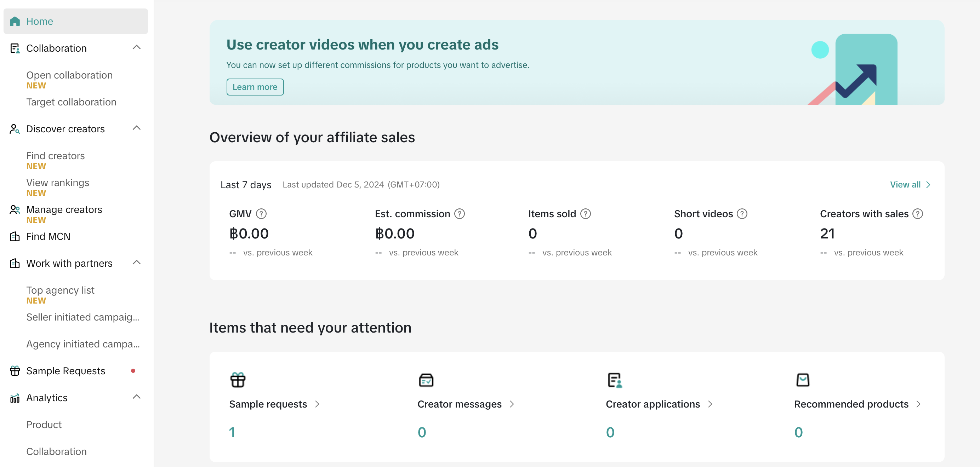The image size is (980, 467).
Task: Click the View all chevron arrow
Action: point(928,185)
